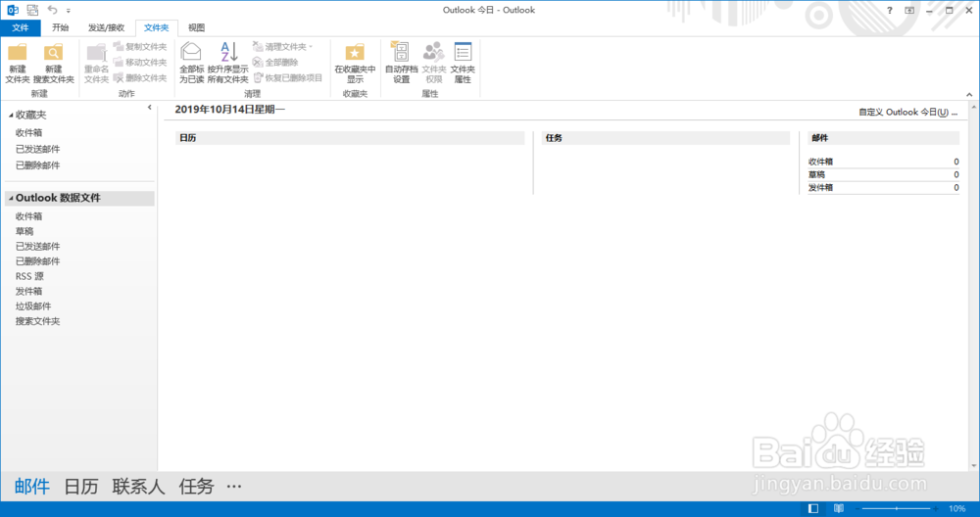Open AutoArchive Settings (自动存档设置)
The image size is (980, 517).
coord(401,63)
